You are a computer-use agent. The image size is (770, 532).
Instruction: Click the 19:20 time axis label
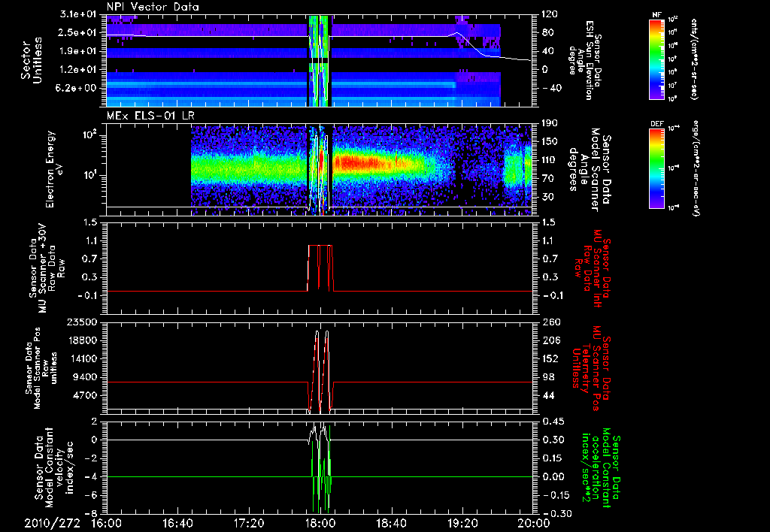pos(462,523)
